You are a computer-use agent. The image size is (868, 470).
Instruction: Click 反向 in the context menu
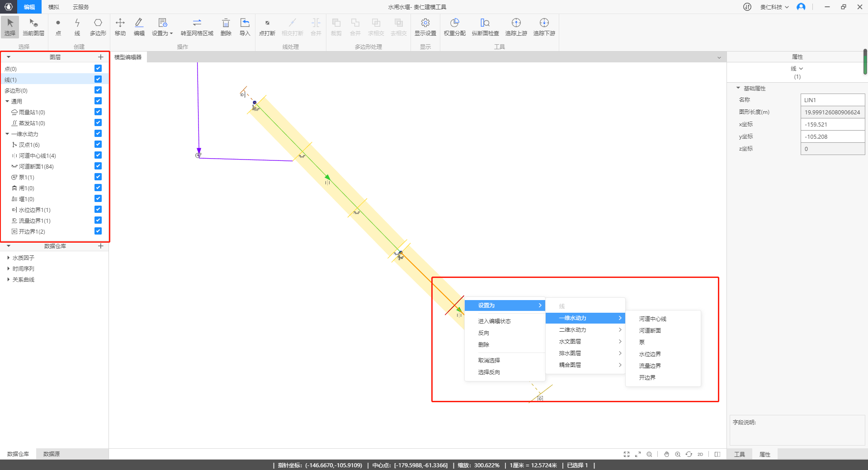pyautogui.click(x=484, y=333)
